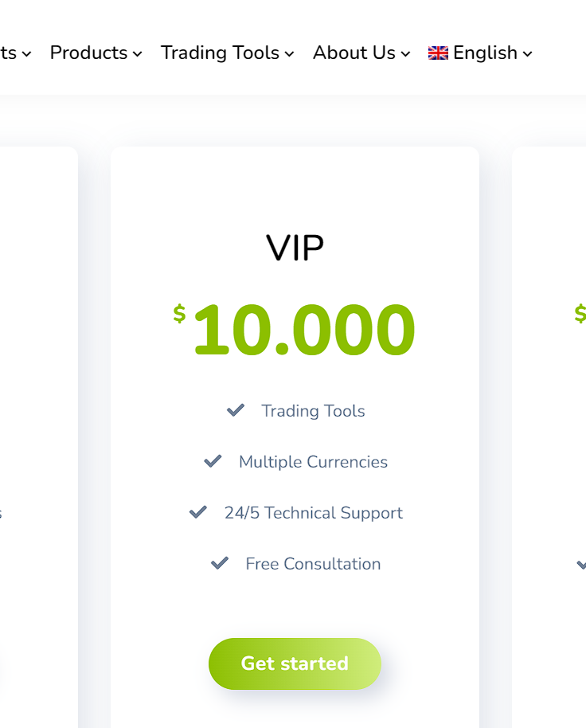This screenshot has width=586, height=728.
Task: Click the Get started button
Action: click(295, 663)
